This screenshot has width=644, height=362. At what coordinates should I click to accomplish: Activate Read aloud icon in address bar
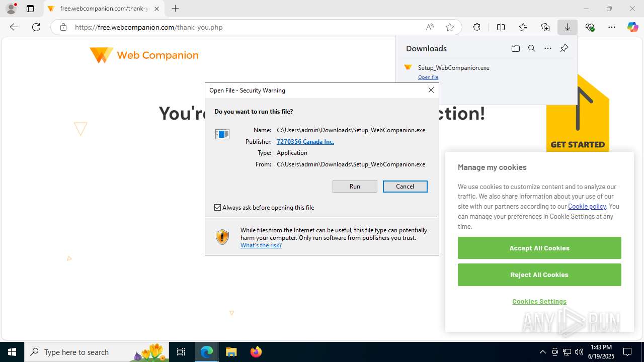[430, 27]
